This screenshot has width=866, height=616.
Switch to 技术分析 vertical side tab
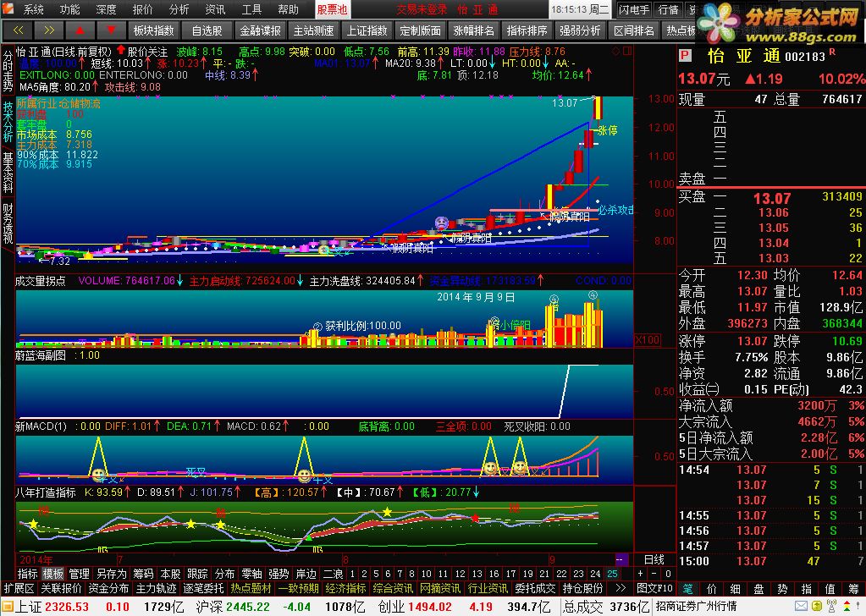click(x=8, y=122)
